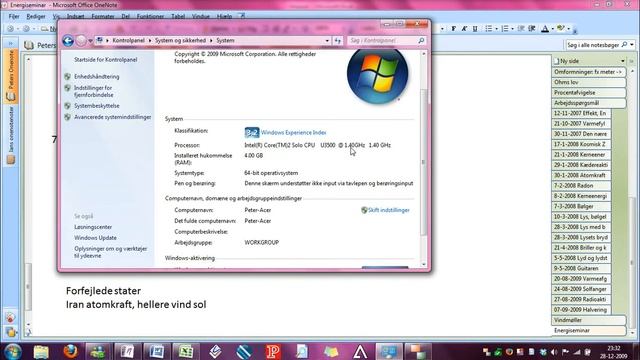Open Excel from the taskbar

[186, 351]
